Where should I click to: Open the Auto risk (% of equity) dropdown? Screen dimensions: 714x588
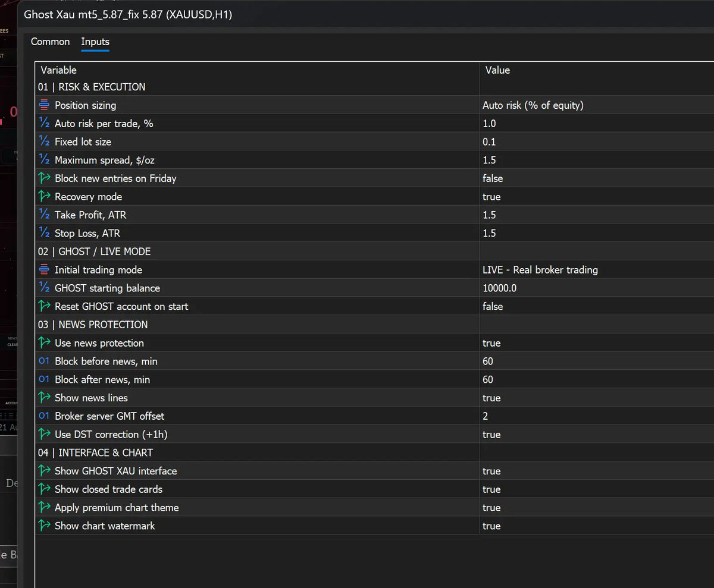tap(597, 105)
